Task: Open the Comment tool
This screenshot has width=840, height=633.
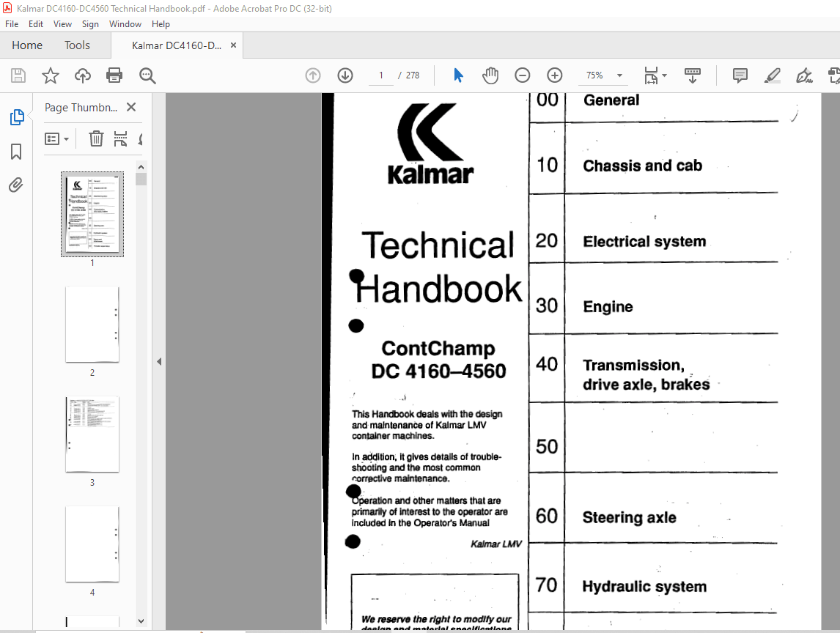Action: (x=740, y=75)
